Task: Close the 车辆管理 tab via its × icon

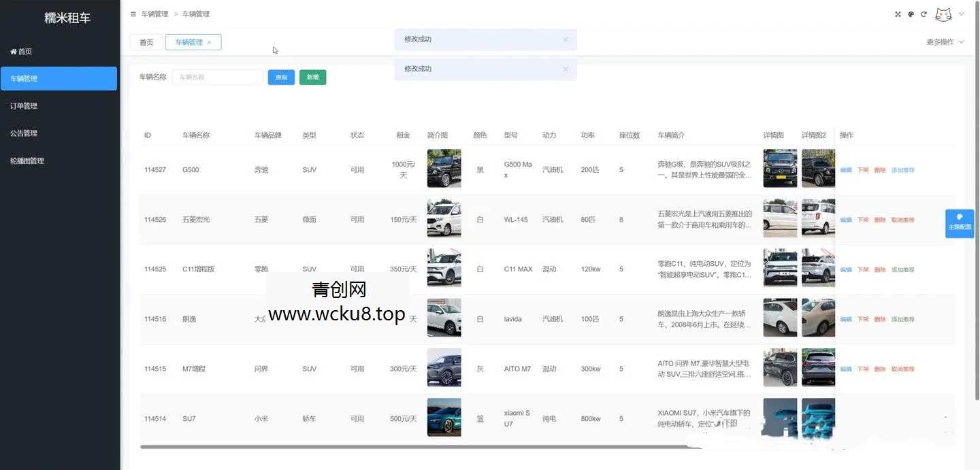Action: [209, 41]
